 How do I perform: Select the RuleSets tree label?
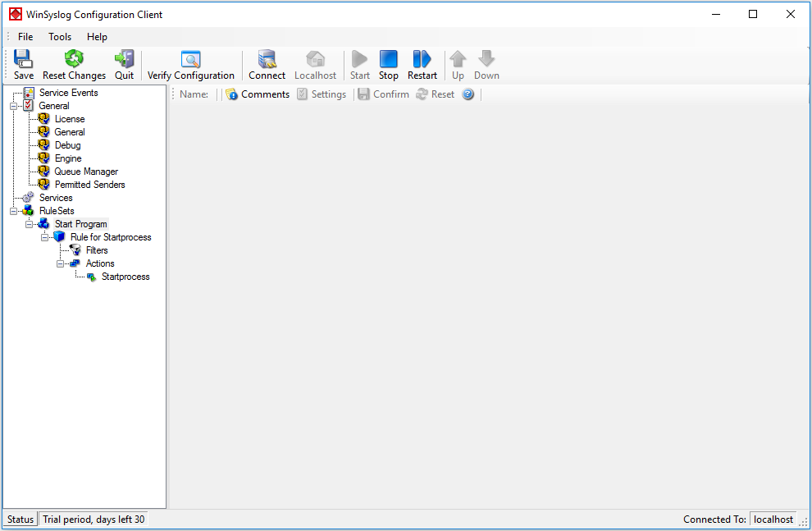57,211
